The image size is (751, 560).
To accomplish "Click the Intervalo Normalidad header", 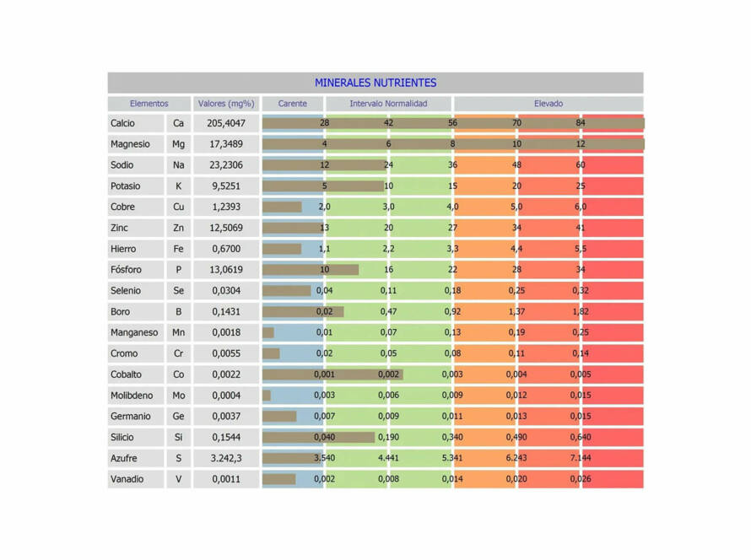I will (x=388, y=104).
